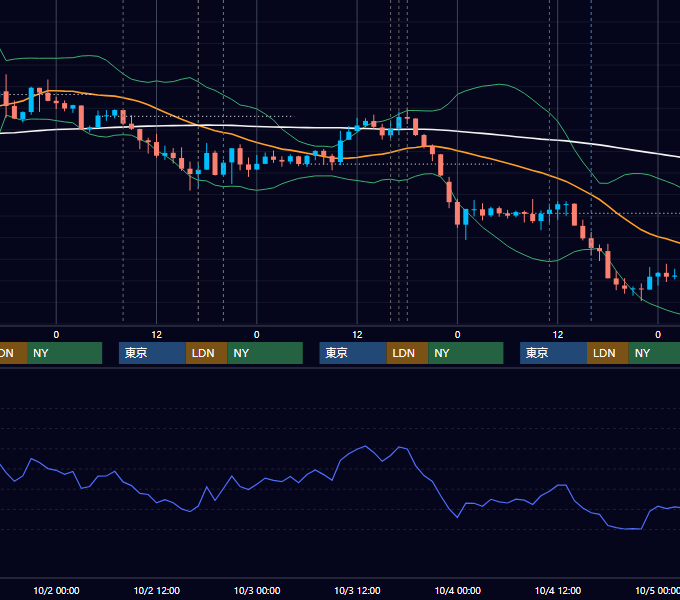Click the LDN session block for 10/2
Screen dimensions: 680x600
point(206,353)
